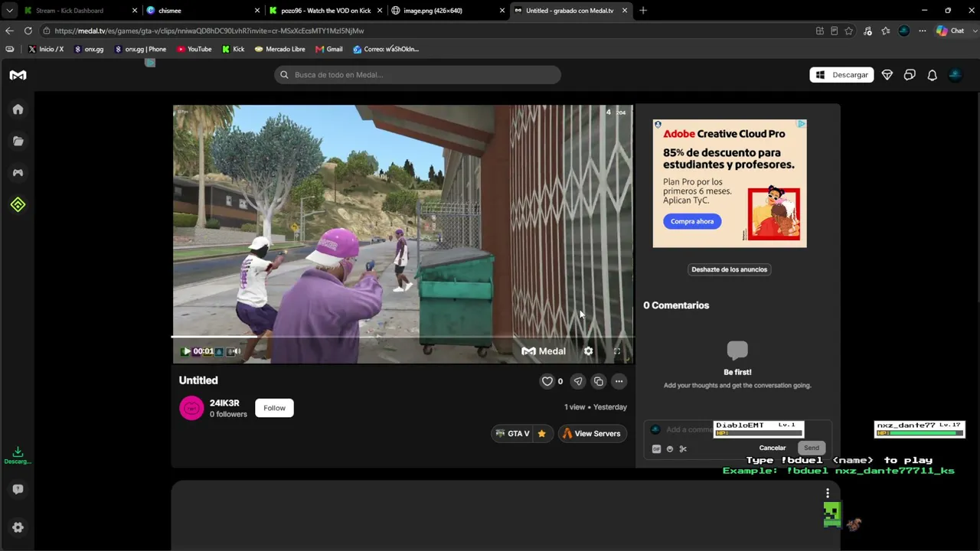Open Medal premium diamond icon in header
980x551 pixels.
click(887, 75)
